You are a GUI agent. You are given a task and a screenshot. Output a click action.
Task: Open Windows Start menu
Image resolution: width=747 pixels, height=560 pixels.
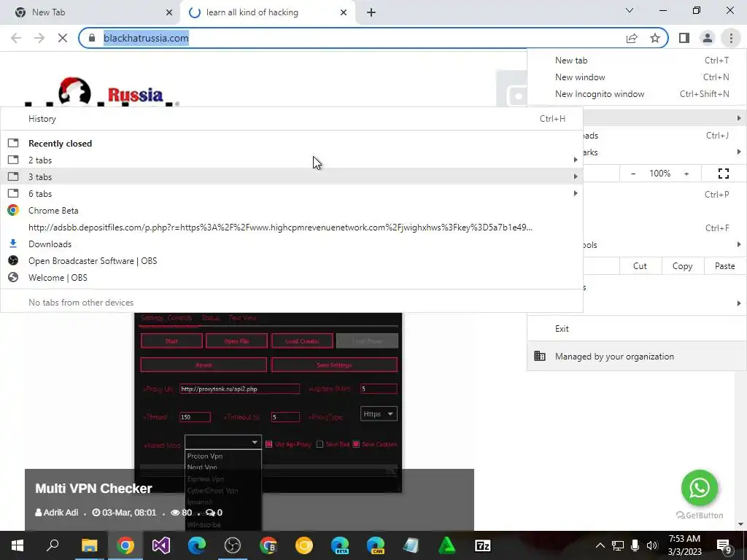pyautogui.click(x=18, y=545)
